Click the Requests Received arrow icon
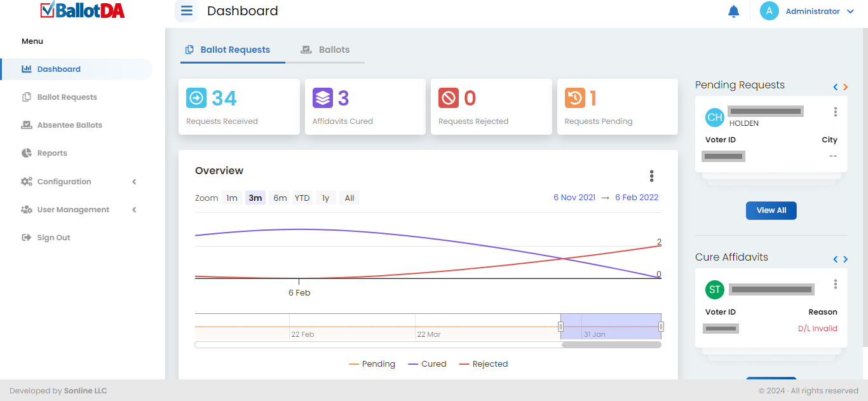Viewport: 868px width, 401px height. pos(196,98)
